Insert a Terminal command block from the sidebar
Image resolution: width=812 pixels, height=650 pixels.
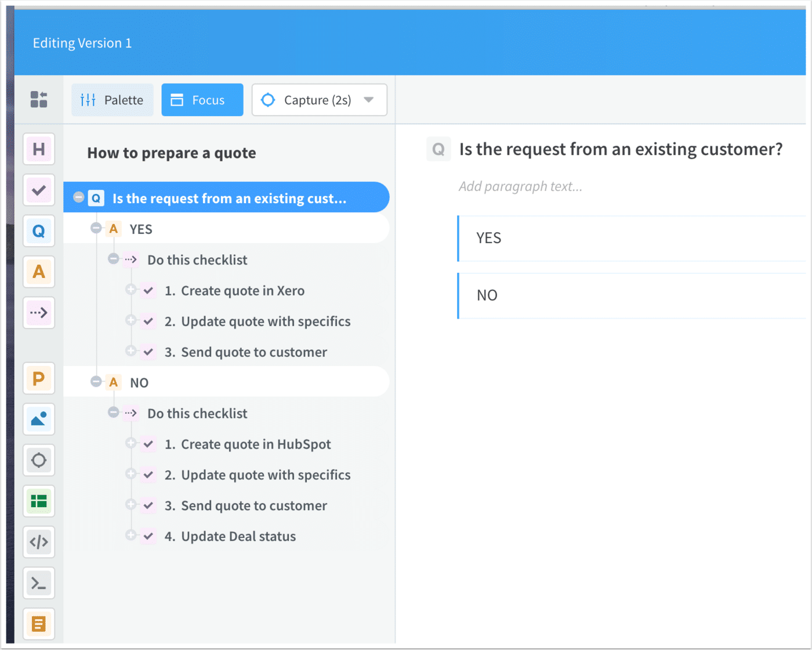tap(38, 583)
